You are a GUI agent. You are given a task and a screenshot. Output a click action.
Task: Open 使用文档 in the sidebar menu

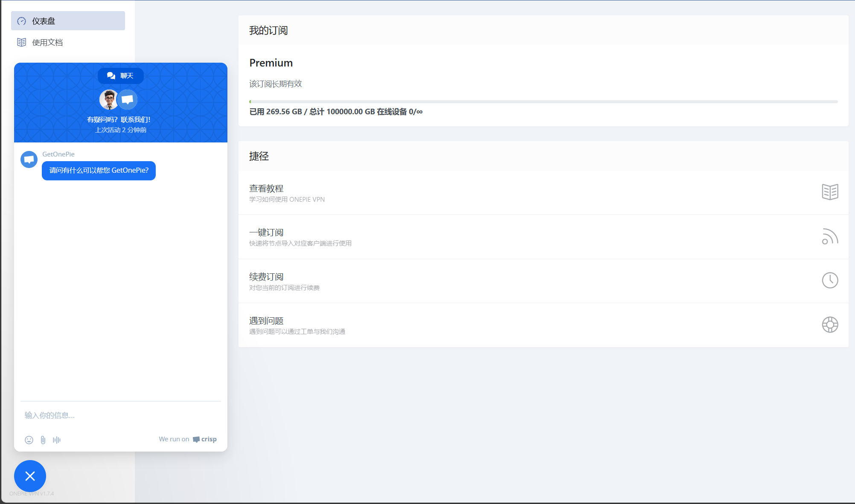tap(47, 42)
